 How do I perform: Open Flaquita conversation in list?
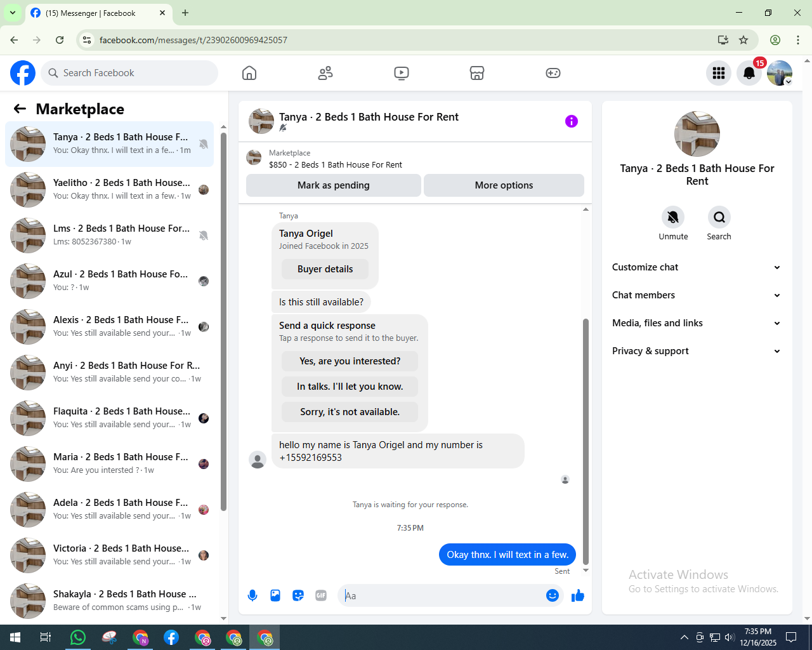(110, 418)
